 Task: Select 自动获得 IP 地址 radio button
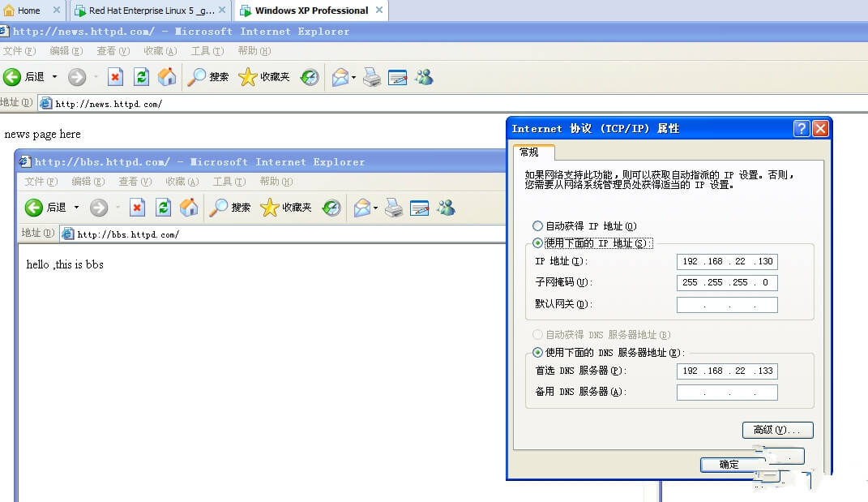(537, 226)
